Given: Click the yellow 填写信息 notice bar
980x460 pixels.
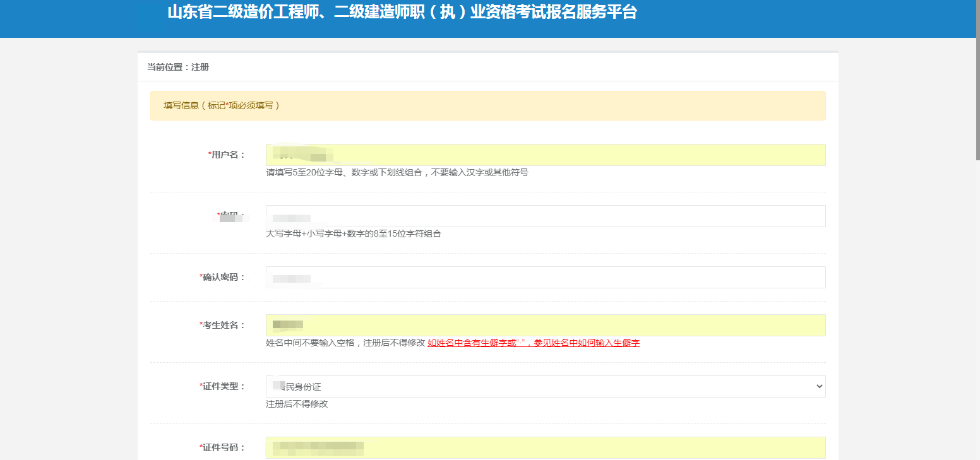Looking at the screenshot, I should tap(486, 105).
